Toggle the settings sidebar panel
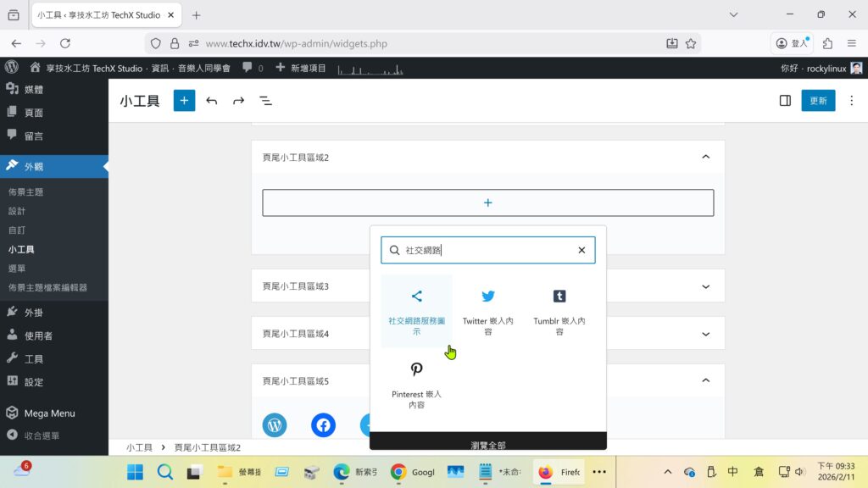Image resolution: width=868 pixels, height=488 pixels. coord(785,101)
